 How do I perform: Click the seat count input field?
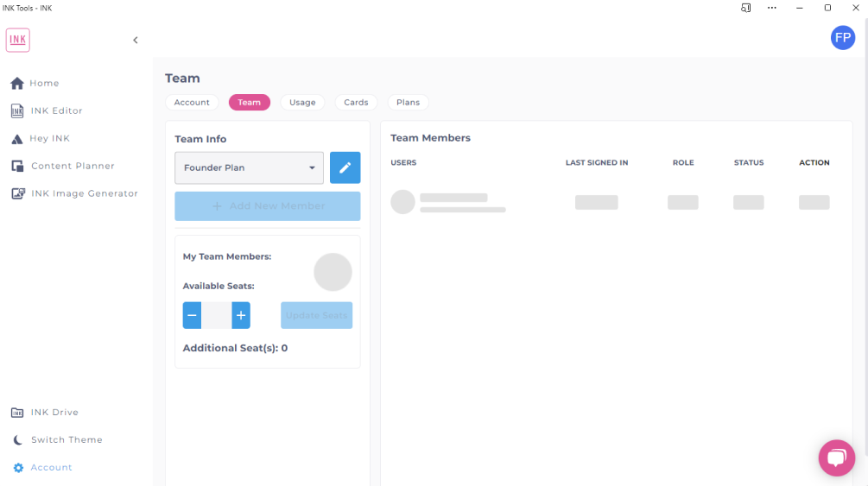(x=217, y=316)
